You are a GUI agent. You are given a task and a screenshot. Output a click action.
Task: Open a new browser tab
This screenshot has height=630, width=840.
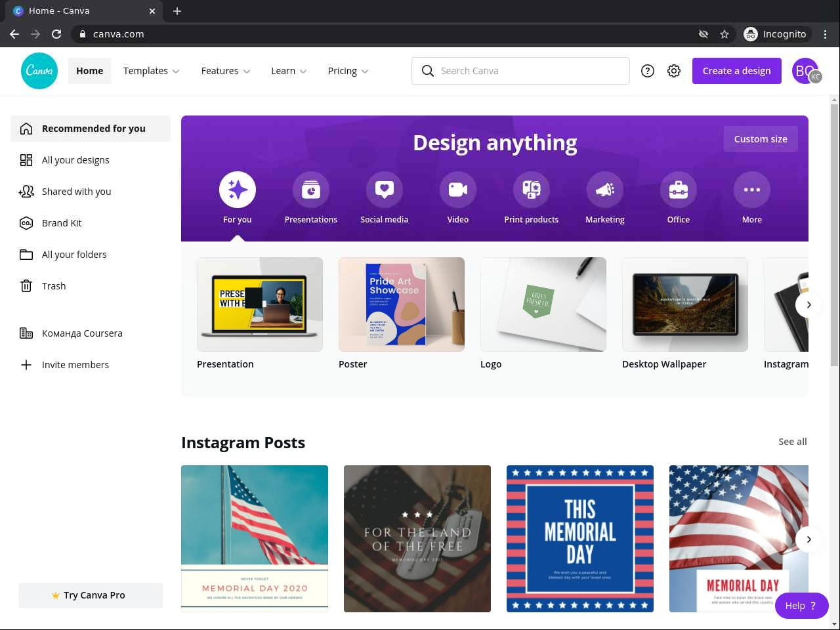(x=177, y=10)
